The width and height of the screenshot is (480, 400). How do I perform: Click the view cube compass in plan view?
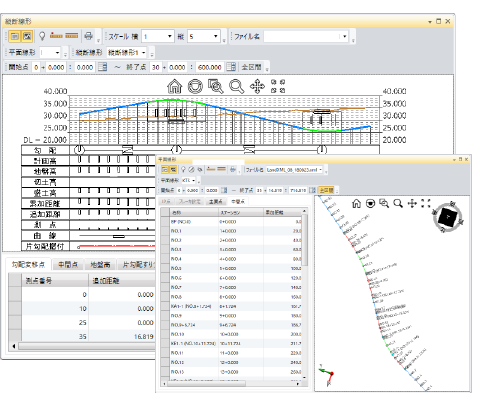tap(448, 217)
